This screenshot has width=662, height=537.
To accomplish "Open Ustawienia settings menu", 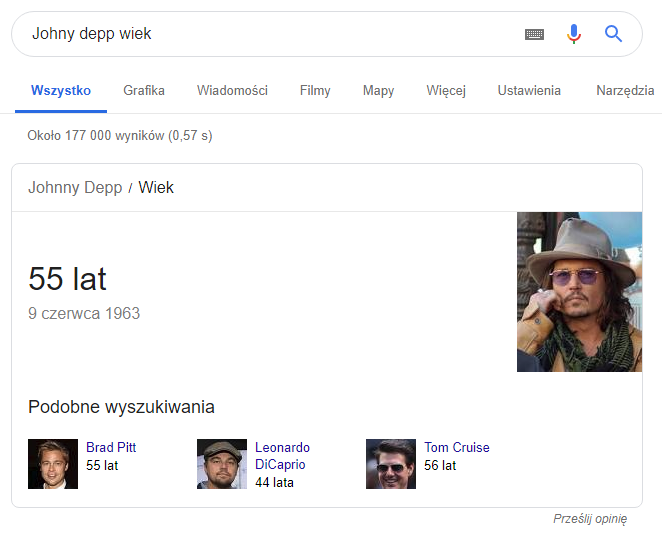I will [529, 91].
